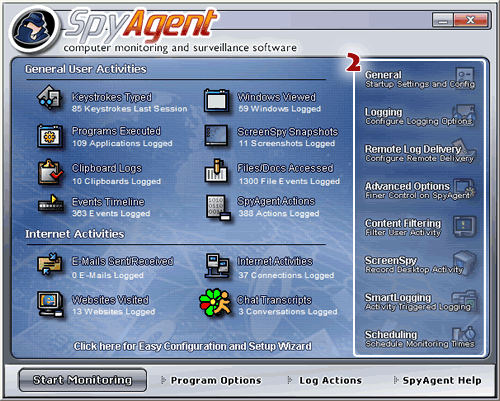View Websites Visited log
The image size is (500, 401).
[x=110, y=300]
